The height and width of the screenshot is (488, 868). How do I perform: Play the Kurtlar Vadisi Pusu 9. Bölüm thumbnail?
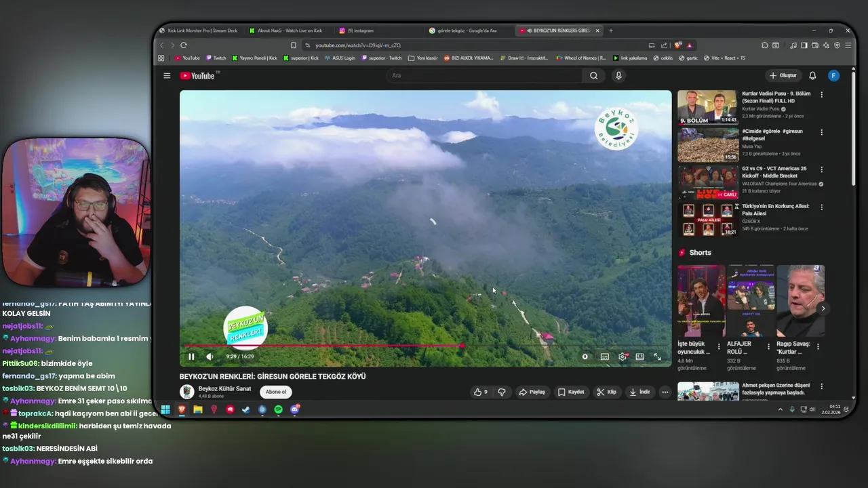(708, 107)
